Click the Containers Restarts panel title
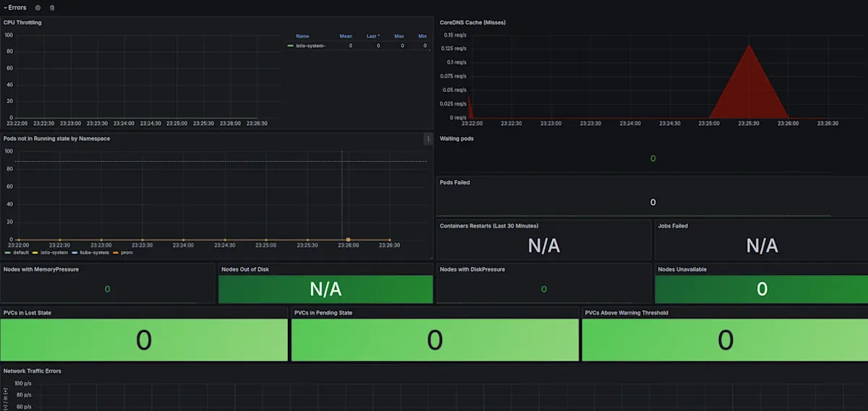 (x=489, y=226)
